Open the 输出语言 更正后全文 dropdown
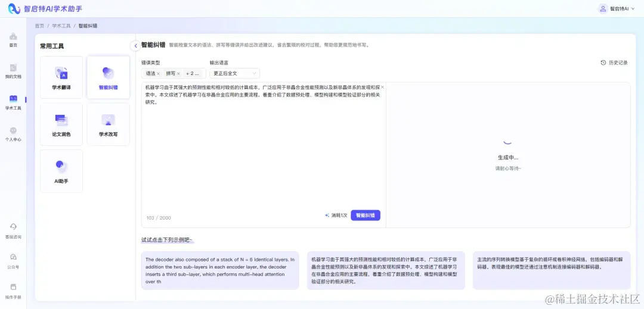 234,74
